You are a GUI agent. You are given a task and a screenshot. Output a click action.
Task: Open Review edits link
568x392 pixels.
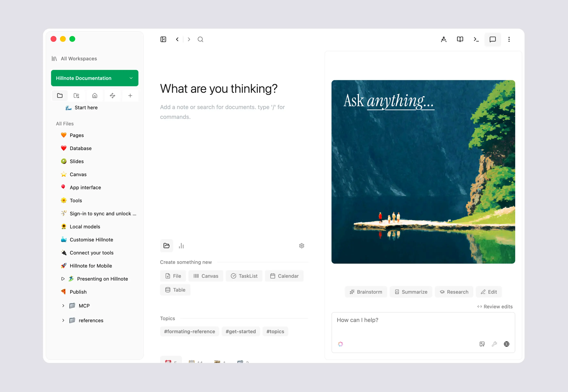click(x=495, y=306)
